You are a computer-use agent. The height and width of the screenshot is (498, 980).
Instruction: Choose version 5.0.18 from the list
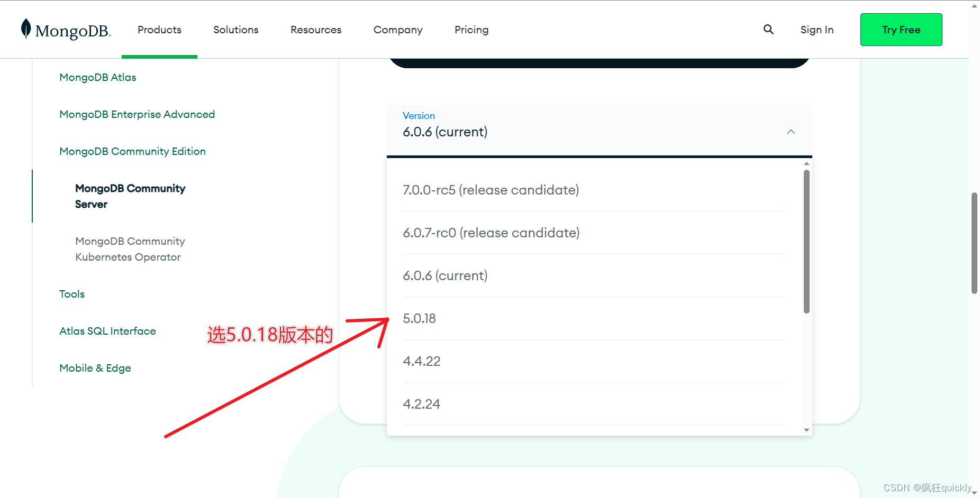[x=594, y=318]
